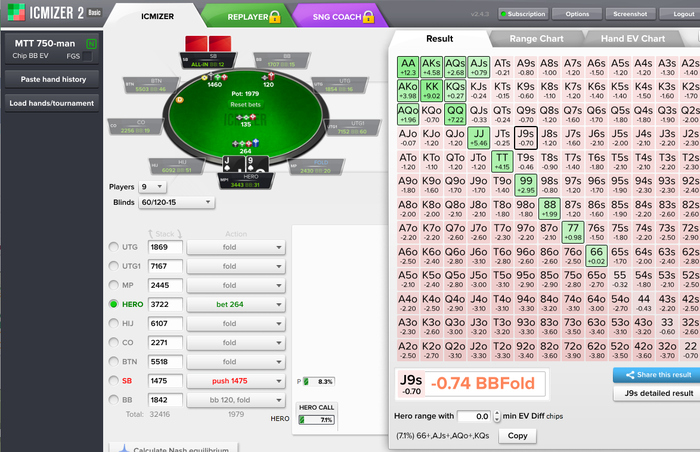Click the HERO CALL range bar 7.1%
This screenshot has width=700, height=452.
pyautogui.click(x=317, y=420)
